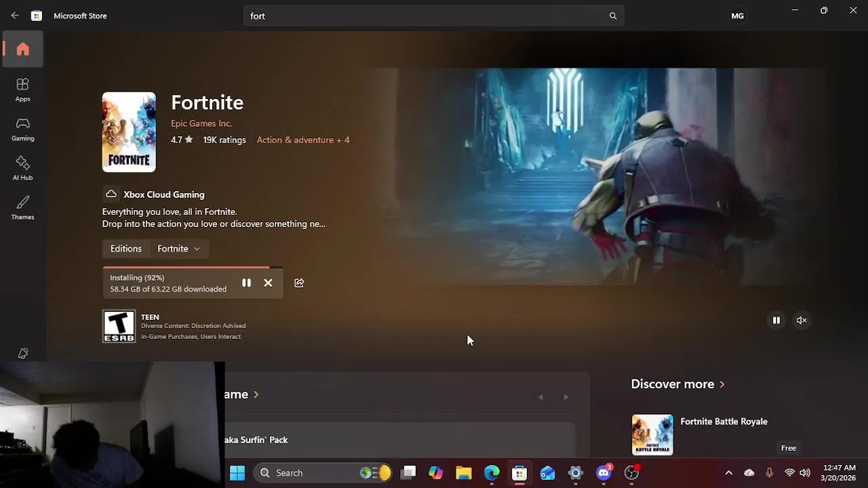Click the microphone tray icon
Viewport: 868px width, 488px height.
click(769, 472)
